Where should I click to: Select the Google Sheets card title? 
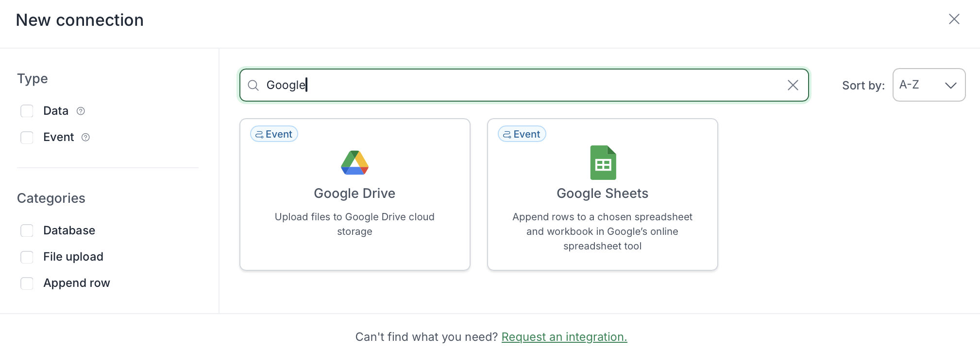602,194
